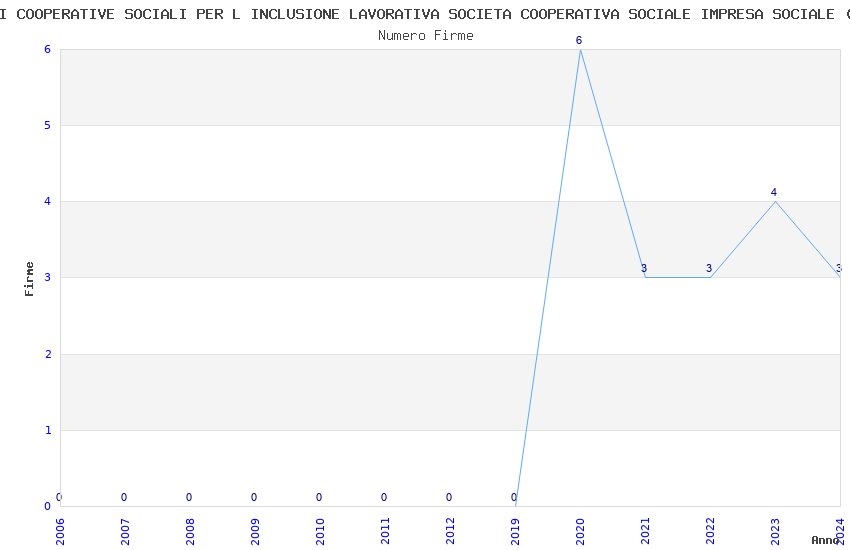Click the 2010 year label on the x-axis
The image size is (850, 550).
[320, 531]
